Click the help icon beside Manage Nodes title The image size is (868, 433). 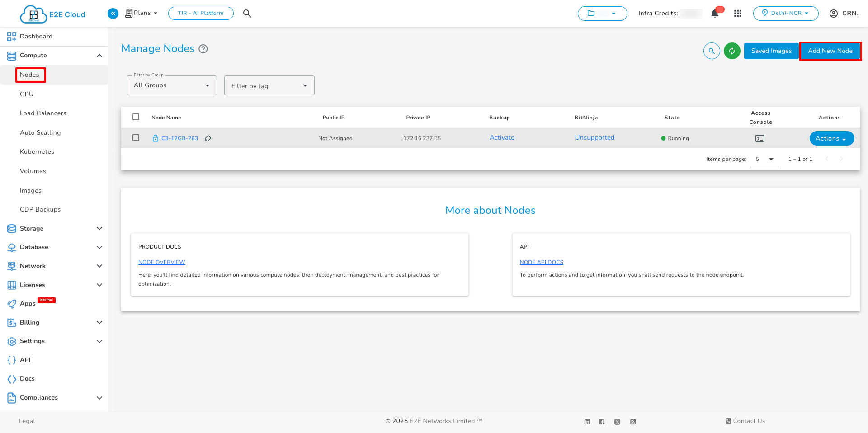coord(203,49)
